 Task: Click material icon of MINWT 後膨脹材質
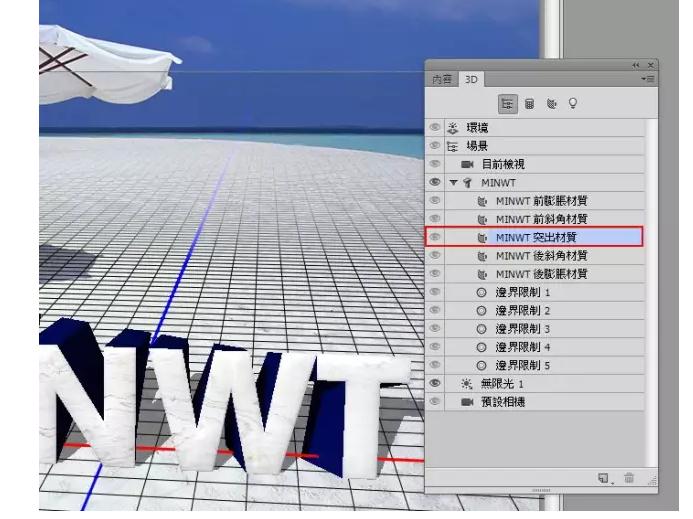click(482, 275)
